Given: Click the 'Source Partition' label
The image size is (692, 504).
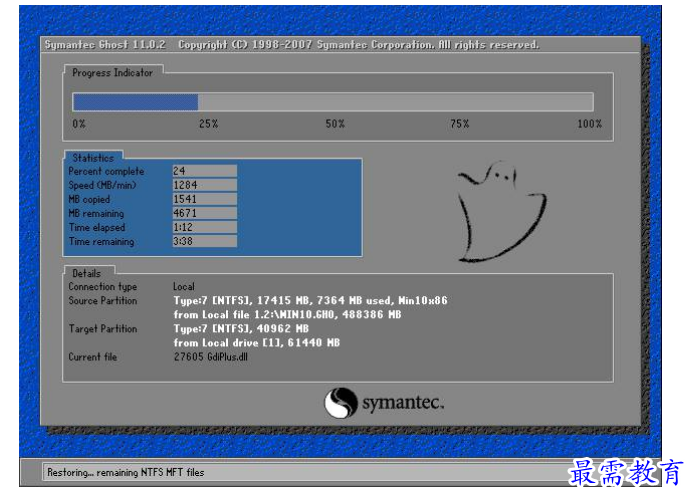Looking at the screenshot, I should pos(103,301).
